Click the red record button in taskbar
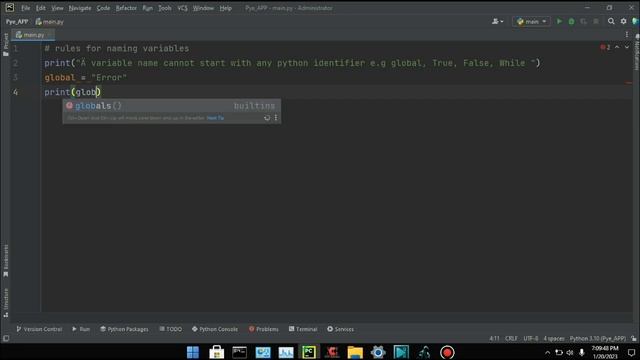This screenshot has height=360, width=640. [x=447, y=352]
